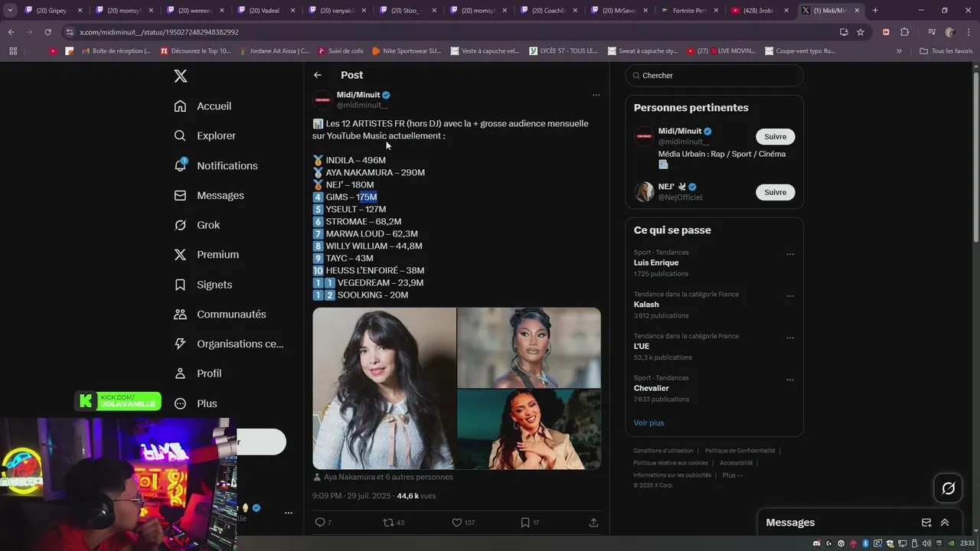Screen dimensions: 980x551
Task: Open the Chevalier trend
Action: tap(652, 388)
